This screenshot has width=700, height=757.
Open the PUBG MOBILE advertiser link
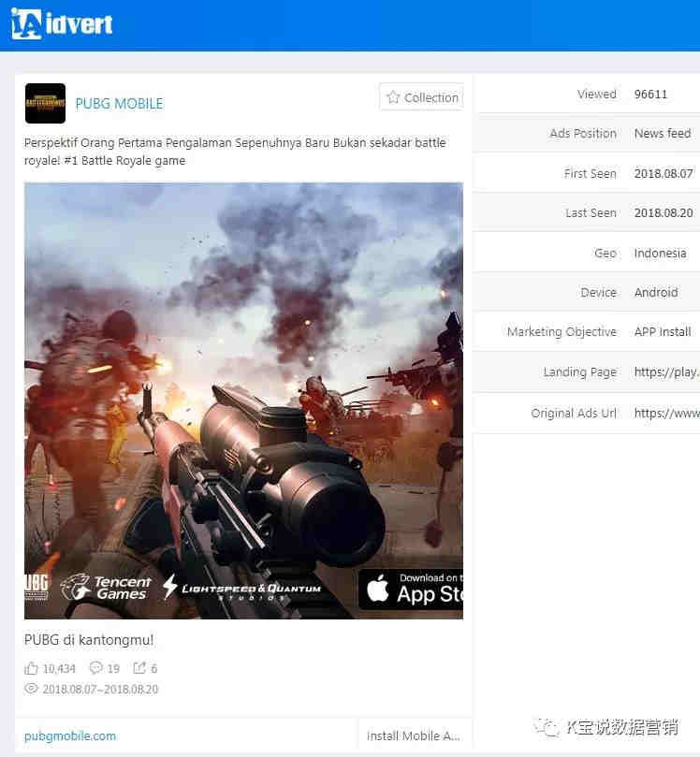click(x=119, y=104)
